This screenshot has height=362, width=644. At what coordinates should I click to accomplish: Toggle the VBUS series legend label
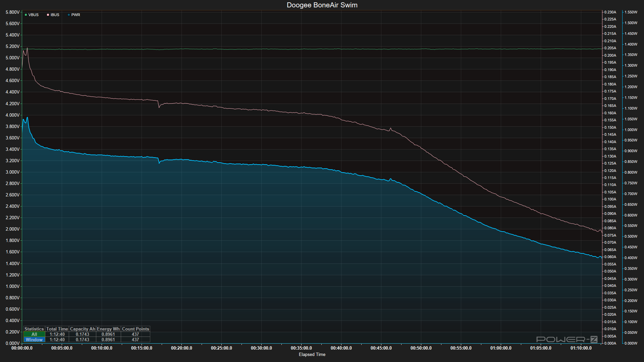coord(34,15)
